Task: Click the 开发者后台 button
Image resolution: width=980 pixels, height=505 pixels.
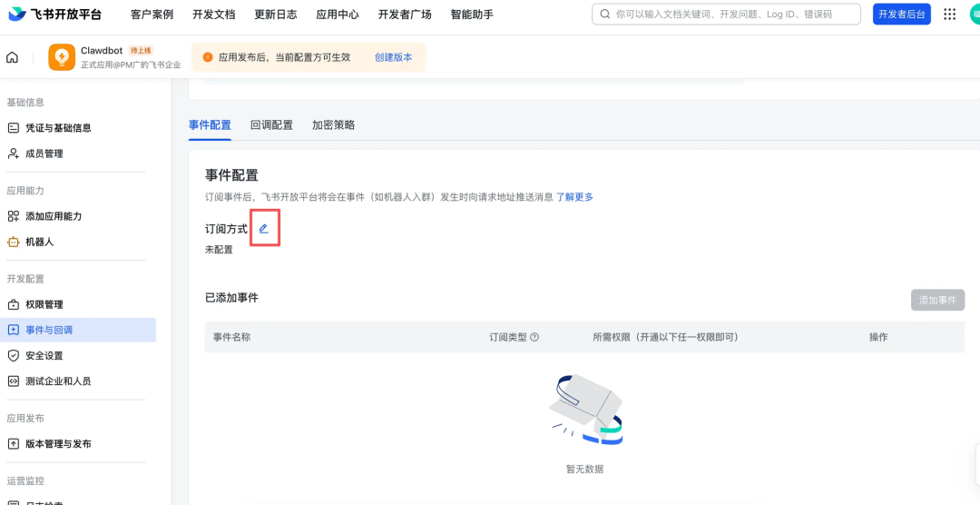Action: [x=901, y=15]
